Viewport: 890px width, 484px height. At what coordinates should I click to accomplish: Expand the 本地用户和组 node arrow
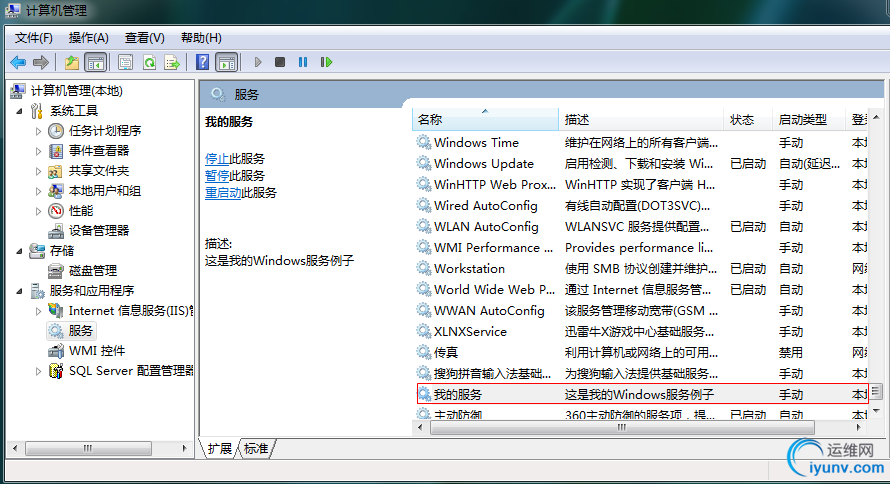point(38,191)
